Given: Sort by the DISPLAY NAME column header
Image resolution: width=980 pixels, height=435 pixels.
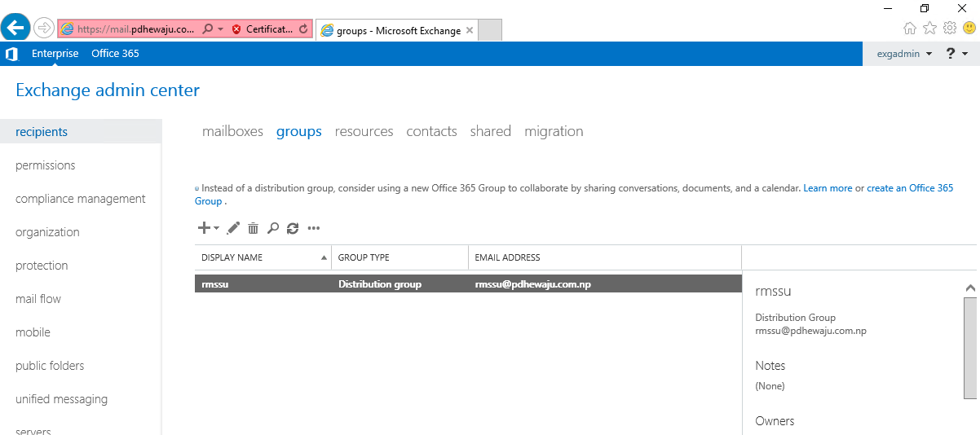Looking at the screenshot, I should 263,257.
